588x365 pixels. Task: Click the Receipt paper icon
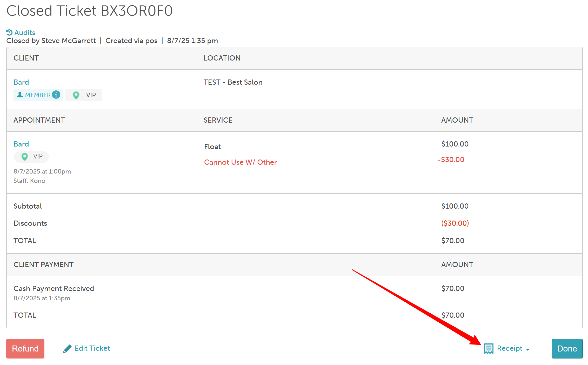(489, 349)
